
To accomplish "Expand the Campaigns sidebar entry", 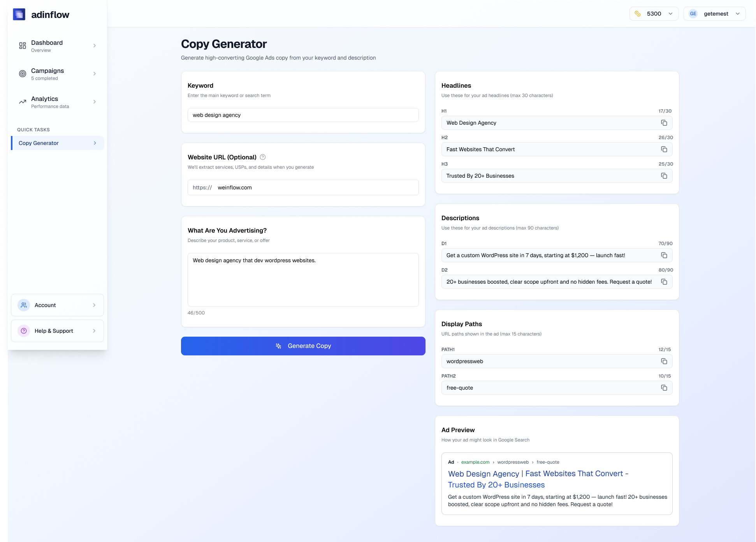I will click(57, 74).
